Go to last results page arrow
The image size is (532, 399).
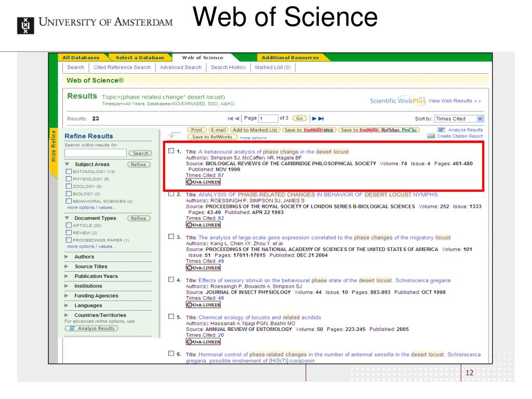321,118
